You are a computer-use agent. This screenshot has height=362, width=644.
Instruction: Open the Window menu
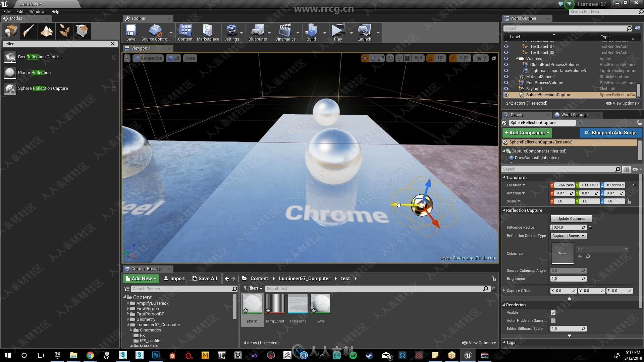tap(37, 12)
